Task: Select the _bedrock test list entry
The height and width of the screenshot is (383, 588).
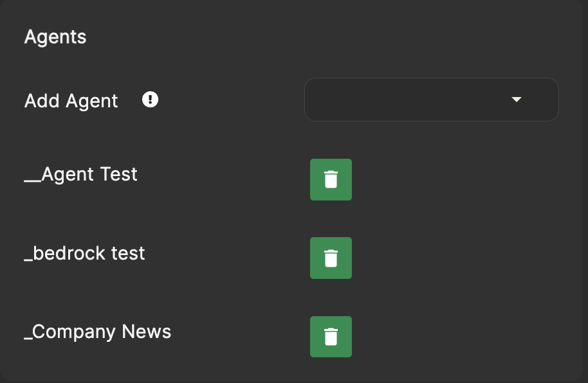Action: [x=84, y=253]
